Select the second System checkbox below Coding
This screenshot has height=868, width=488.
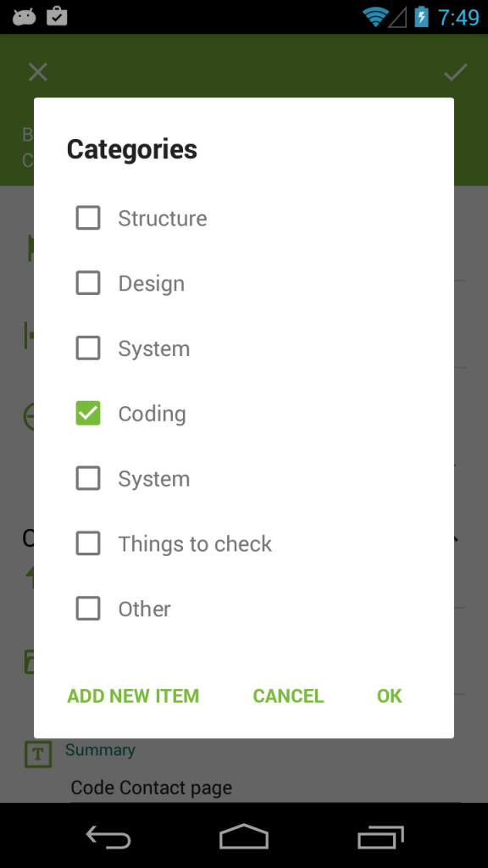(x=88, y=478)
